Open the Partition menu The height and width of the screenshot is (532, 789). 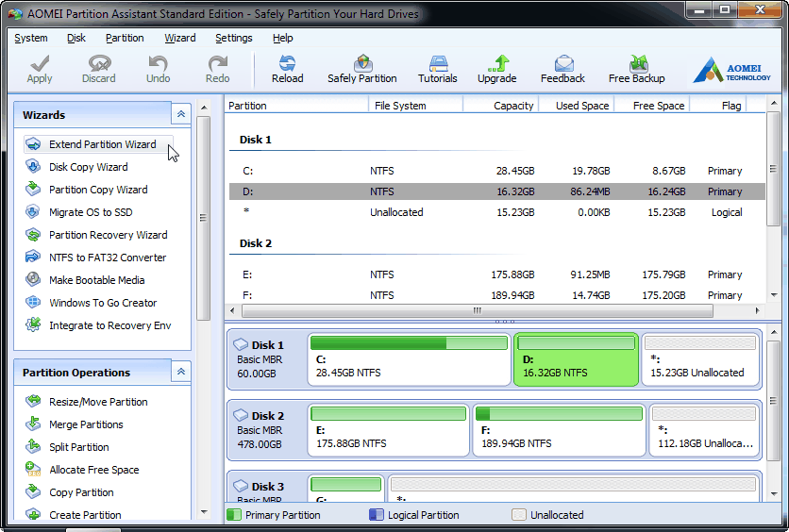(125, 39)
